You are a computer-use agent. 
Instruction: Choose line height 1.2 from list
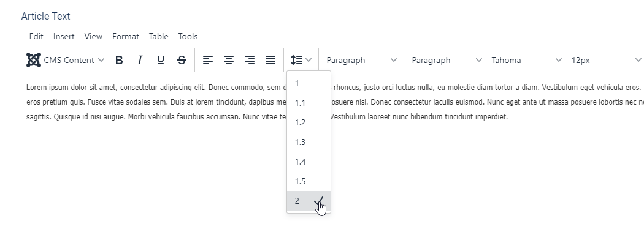coord(309,122)
